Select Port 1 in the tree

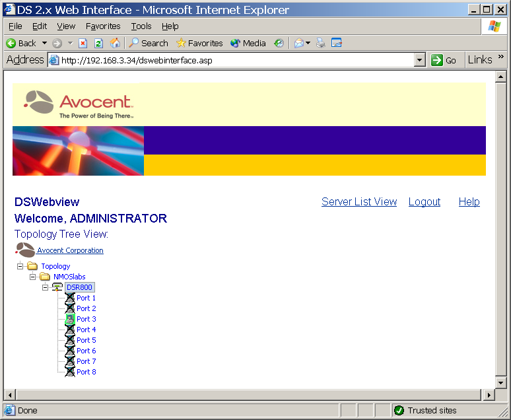(x=86, y=298)
